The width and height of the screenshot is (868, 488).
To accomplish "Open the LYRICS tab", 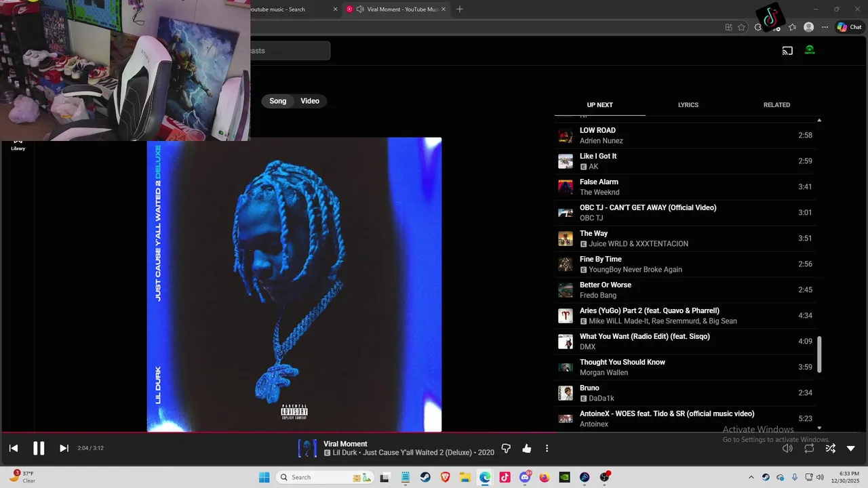I will coord(688,105).
